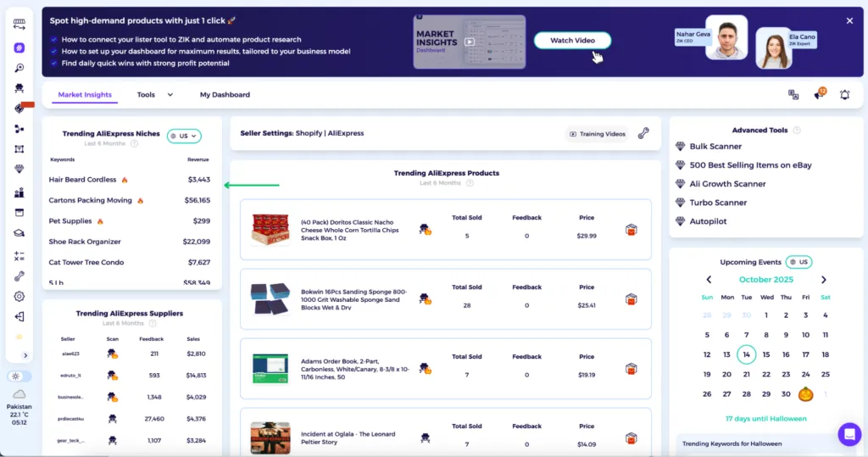The image size is (868, 457).
Task: Click the diamond icon in left sidebar
Action: [x=19, y=169]
